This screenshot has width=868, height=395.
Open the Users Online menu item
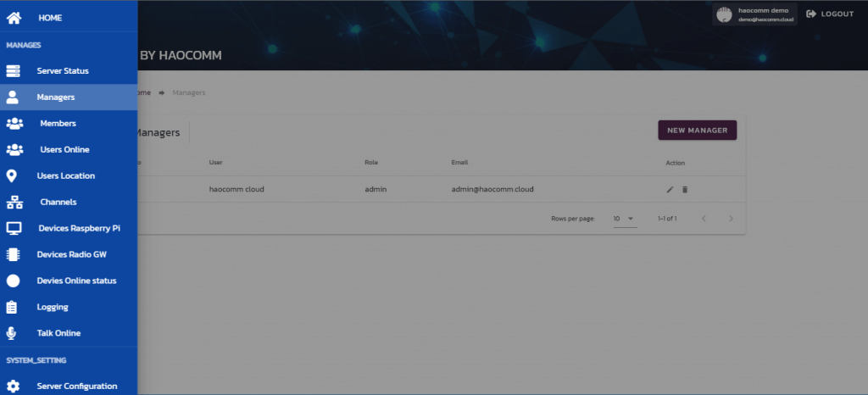69,149
